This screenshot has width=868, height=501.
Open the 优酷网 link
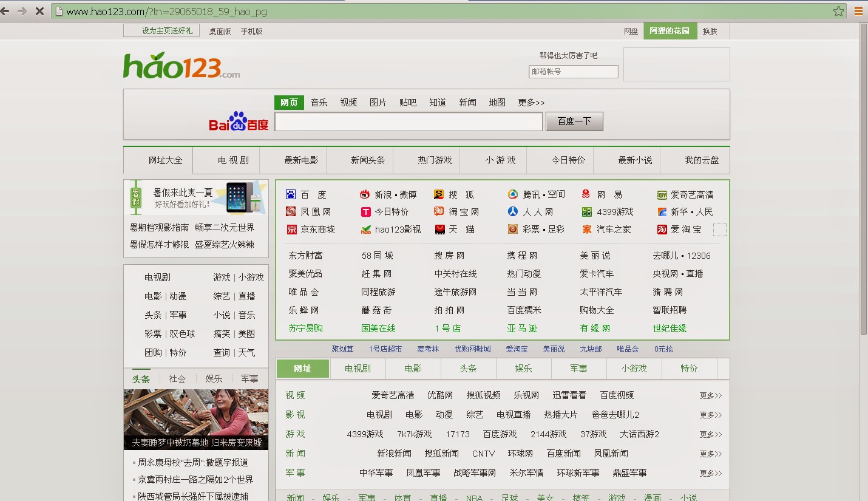click(440, 395)
